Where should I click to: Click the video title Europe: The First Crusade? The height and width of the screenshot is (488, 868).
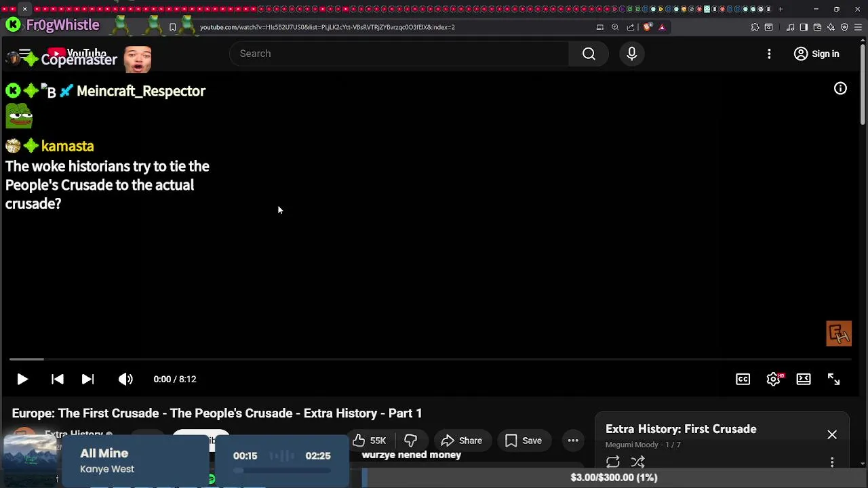(217, 413)
